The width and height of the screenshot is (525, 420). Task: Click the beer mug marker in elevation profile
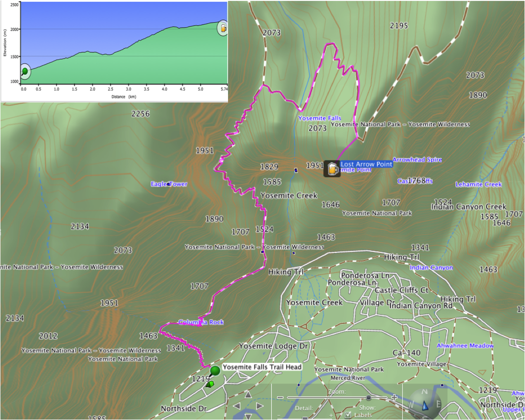pyautogui.click(x=222, y=28)
